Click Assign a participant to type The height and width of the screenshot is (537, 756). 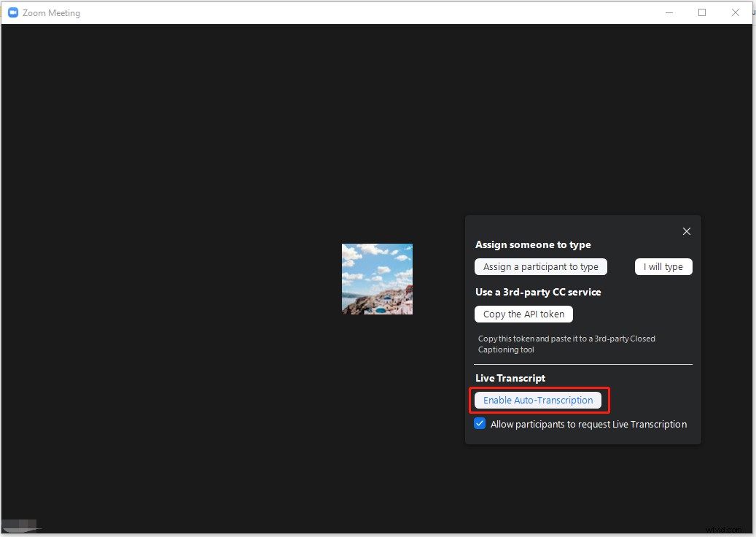pos(540,266)
